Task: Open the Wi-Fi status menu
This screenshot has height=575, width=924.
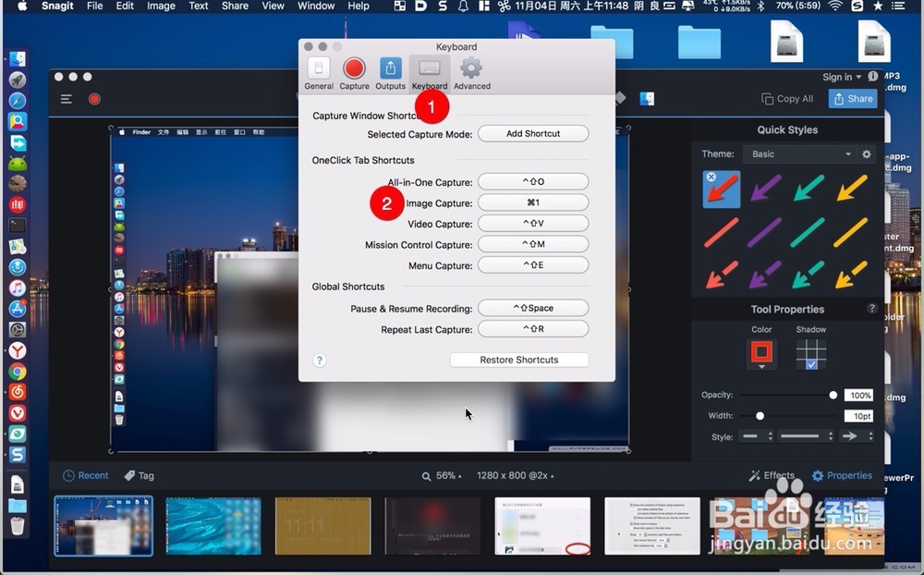Action: click(x=834, y=6)
